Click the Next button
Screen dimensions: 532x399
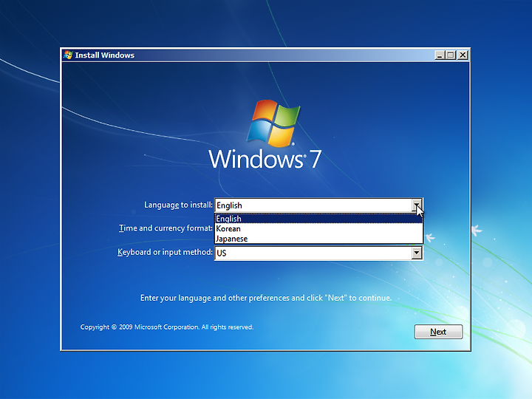(x=438, y=332)
